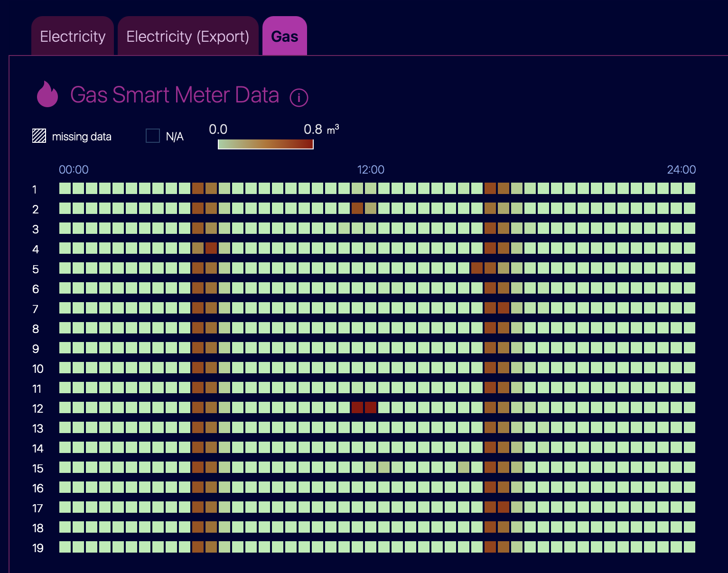Click the brown noon cell in row 2

click(357, 208)
